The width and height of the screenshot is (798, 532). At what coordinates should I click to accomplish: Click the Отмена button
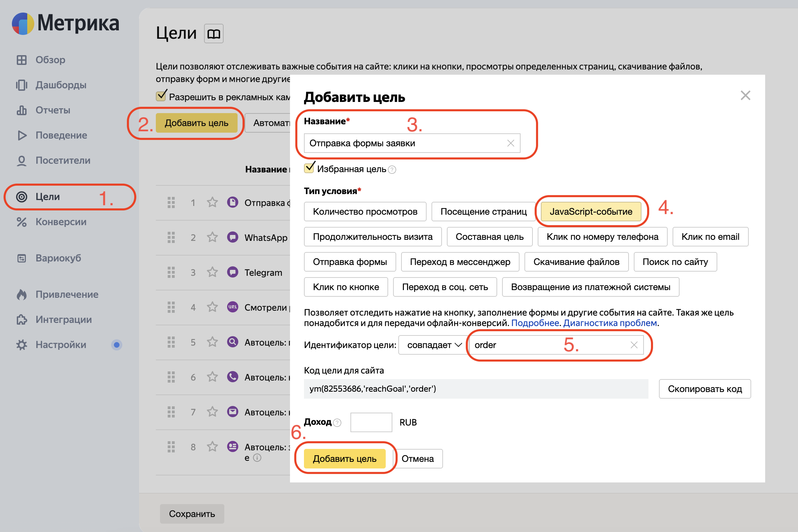tap(418, 459)
